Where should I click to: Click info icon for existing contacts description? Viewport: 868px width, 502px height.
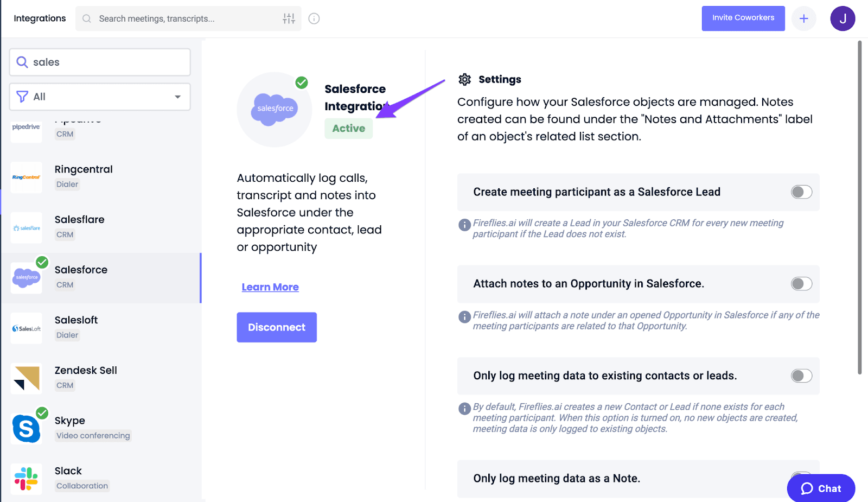coord(464,409)
